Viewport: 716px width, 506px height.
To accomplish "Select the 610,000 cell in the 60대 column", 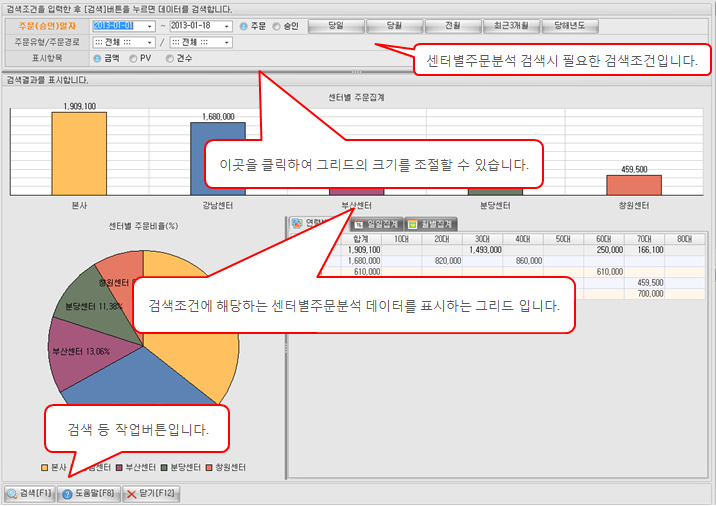I will tap(604, 272).
